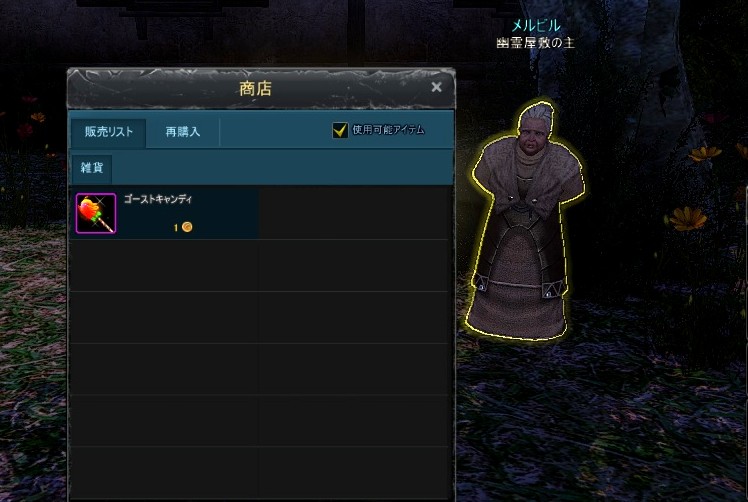Screen dimensions: 748x502
Task: Click the メルビル name label above NPC
Action: (536, 25)
